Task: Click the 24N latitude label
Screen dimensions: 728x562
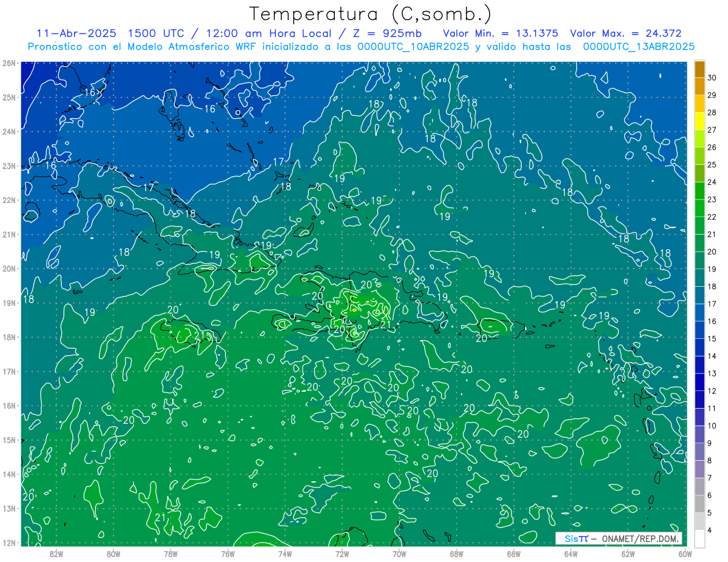Action: pos(8,132)
